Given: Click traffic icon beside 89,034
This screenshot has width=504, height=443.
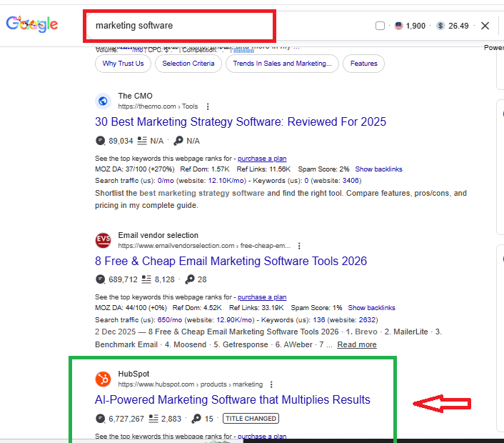Looking at the screenshot, I should pos(100,141).
